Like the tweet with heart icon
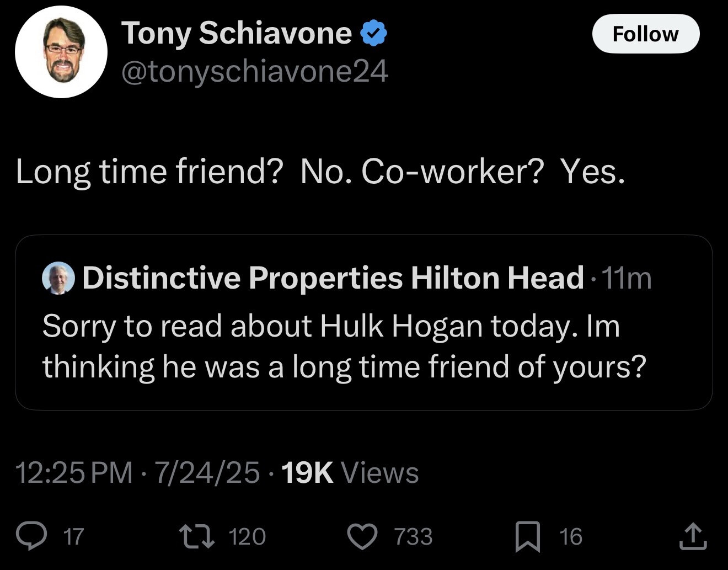The width and height of the screenshot is (728, 570). click(x=362, y=536)
